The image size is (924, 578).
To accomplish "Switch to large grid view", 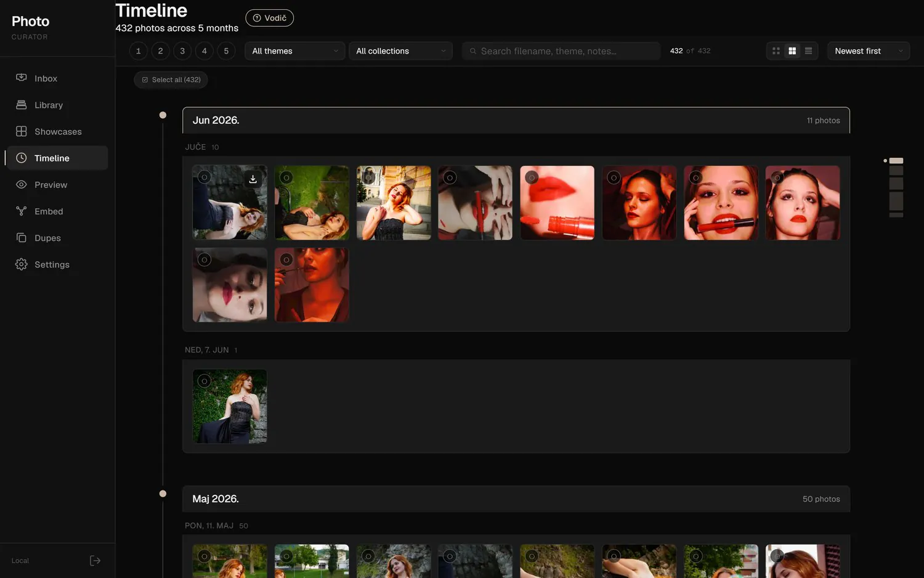I will coord(792,51).
